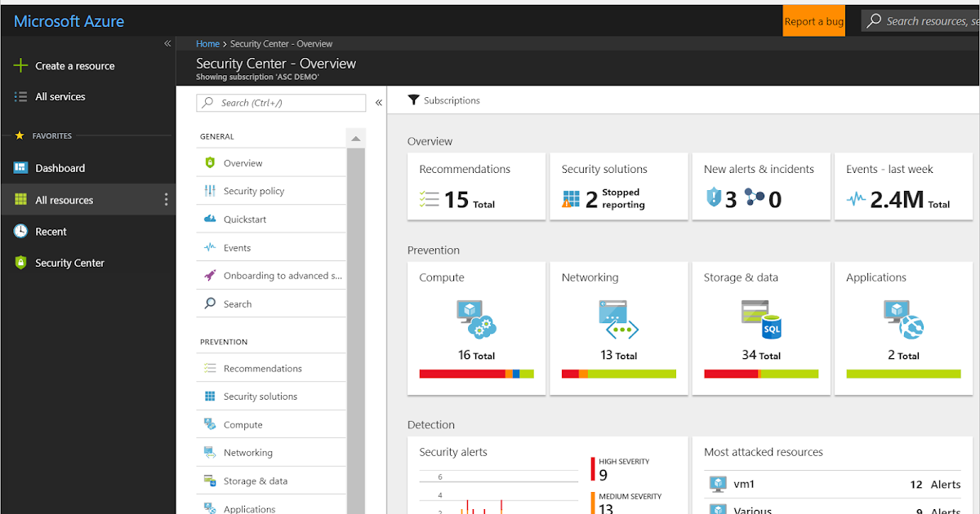Select Compute under the Prevention section

click(x=243, y=423)
